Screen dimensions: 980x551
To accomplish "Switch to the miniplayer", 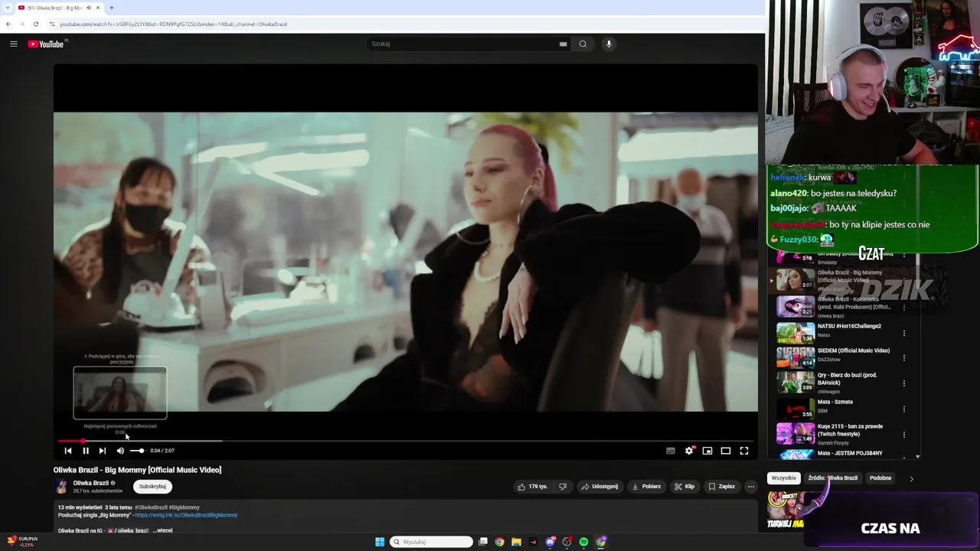I will (707, 451).
